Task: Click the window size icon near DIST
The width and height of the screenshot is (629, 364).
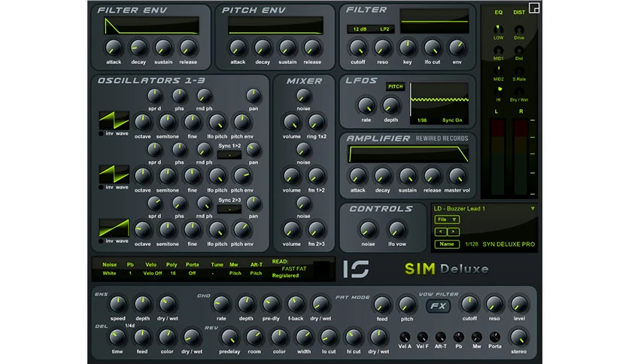Action: pos(534,8)
